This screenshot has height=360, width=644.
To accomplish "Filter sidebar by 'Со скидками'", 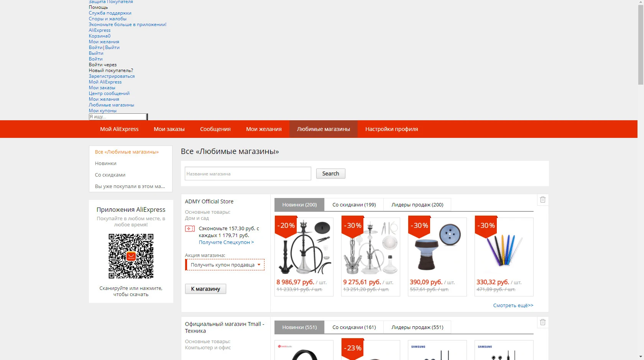I will tap(110, 175).
